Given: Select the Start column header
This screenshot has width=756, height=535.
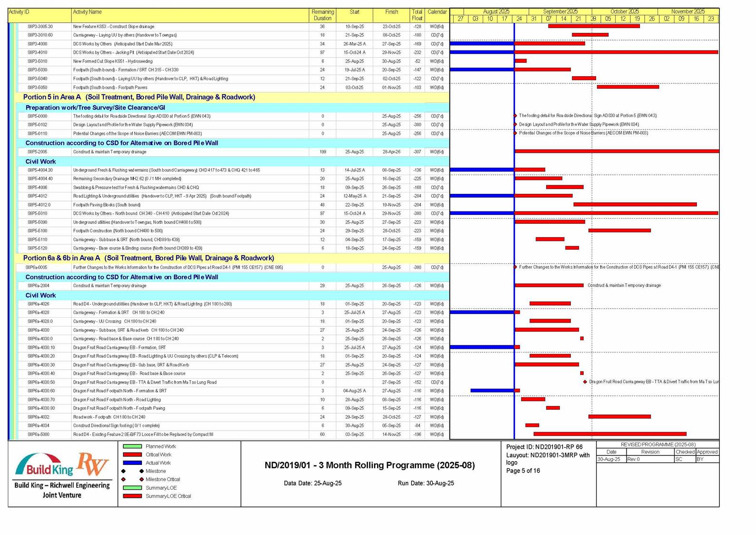Looking at the screenshot, I should (x=354, y=15).
